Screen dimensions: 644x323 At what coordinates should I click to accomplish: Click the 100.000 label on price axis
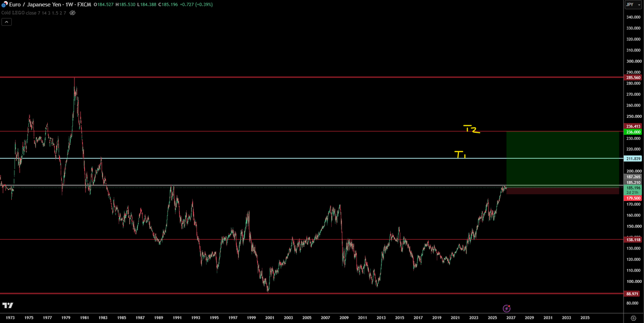(633, 281)
